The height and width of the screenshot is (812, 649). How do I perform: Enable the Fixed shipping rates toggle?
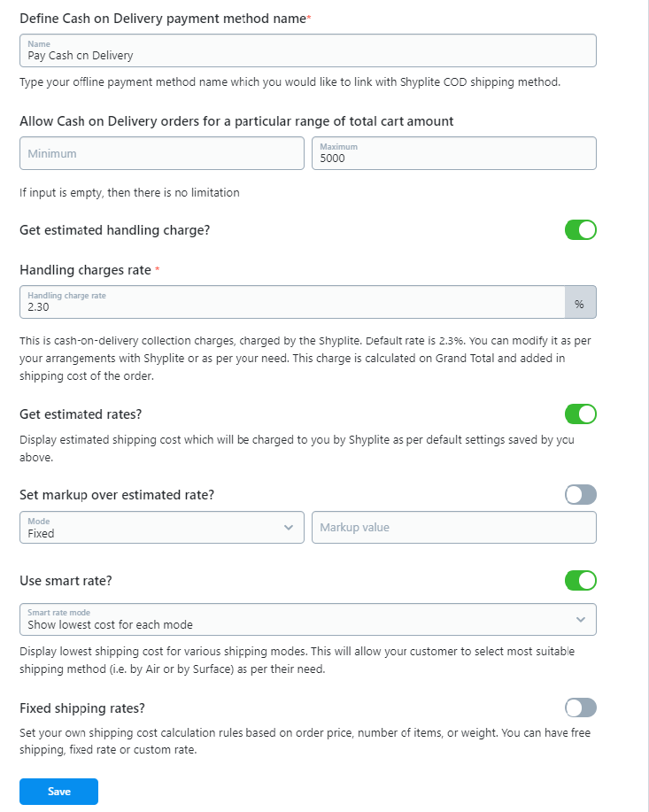[581, 708]
